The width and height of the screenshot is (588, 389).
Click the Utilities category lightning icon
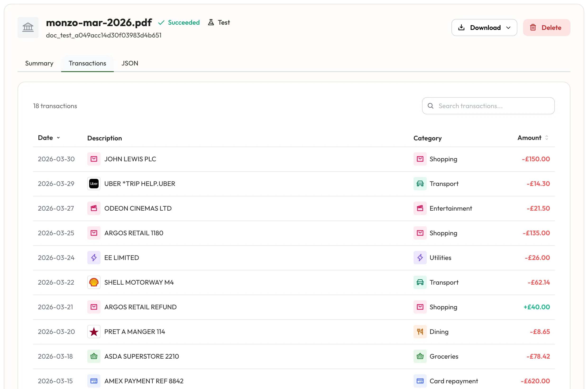point(420,258)
